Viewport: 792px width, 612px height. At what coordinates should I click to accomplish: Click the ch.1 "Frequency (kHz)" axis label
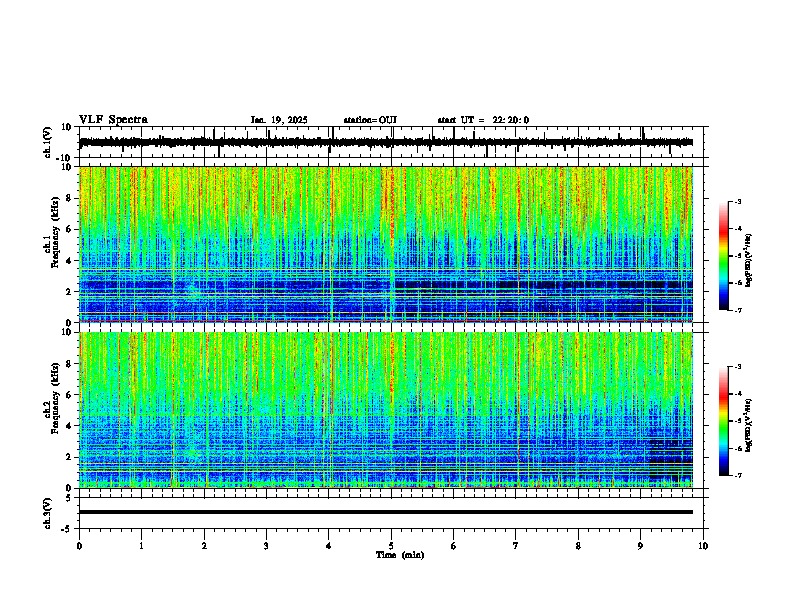click(x=55, y=232)
